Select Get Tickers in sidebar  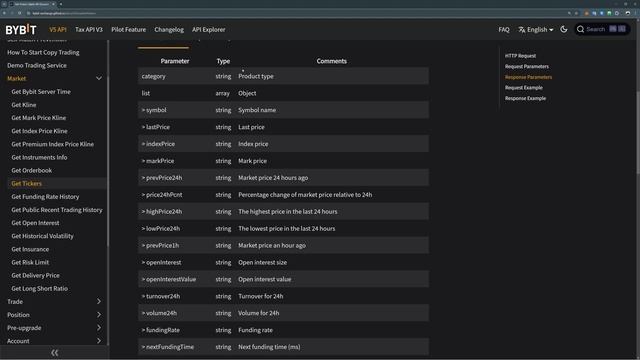(27, 184)
